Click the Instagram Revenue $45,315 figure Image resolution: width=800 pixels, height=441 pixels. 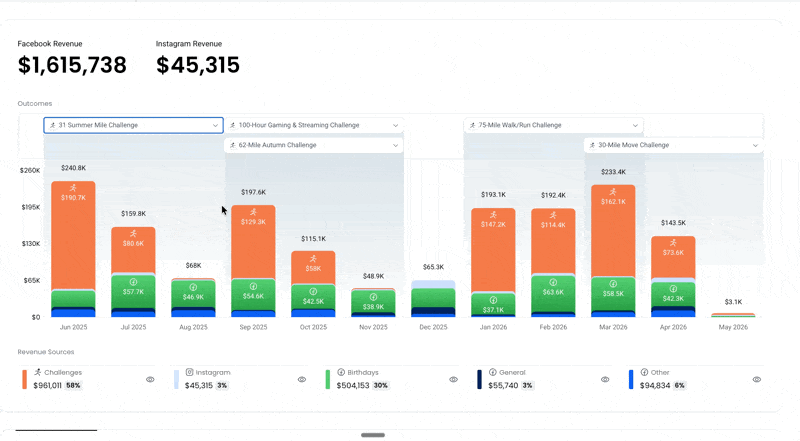[x=197, y=65]
